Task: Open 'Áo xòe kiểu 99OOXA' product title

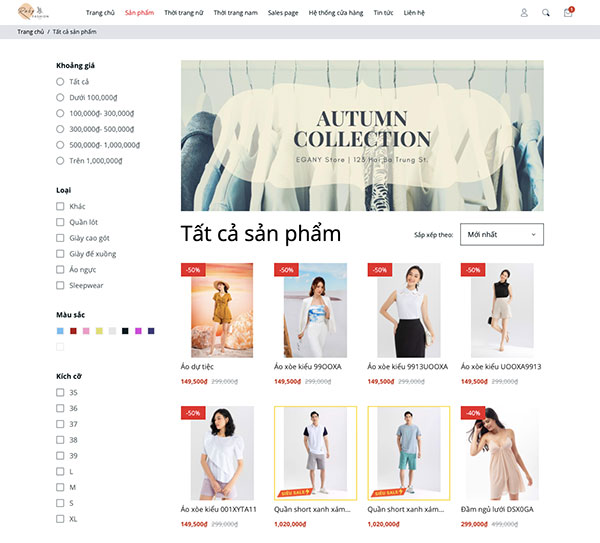Action: (308, 367)
